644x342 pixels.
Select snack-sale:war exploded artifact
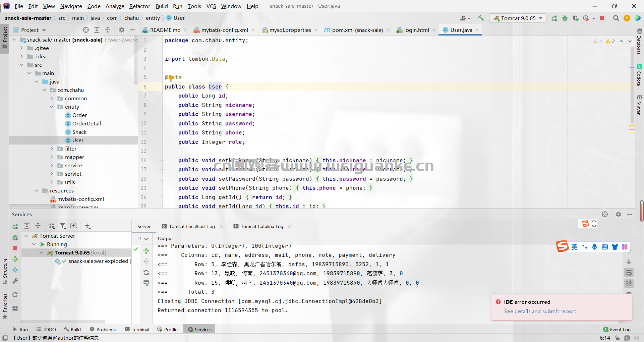point(98,261)
